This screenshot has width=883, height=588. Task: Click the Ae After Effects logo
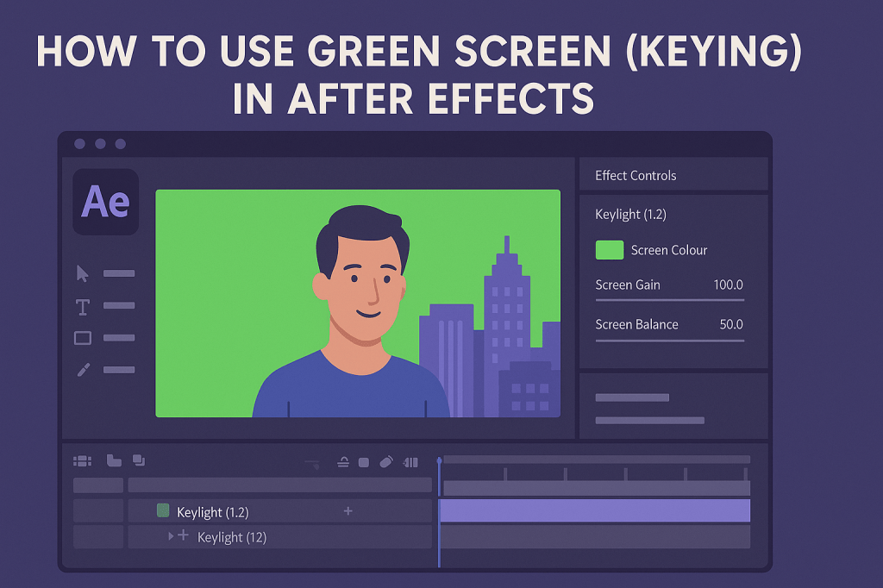(x=106, y=202)
